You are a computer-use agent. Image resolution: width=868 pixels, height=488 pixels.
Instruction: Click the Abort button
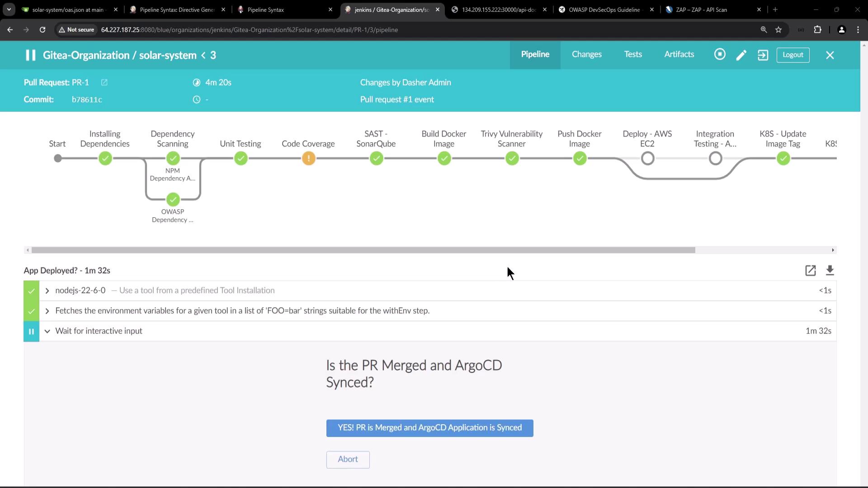pos(348,460)
